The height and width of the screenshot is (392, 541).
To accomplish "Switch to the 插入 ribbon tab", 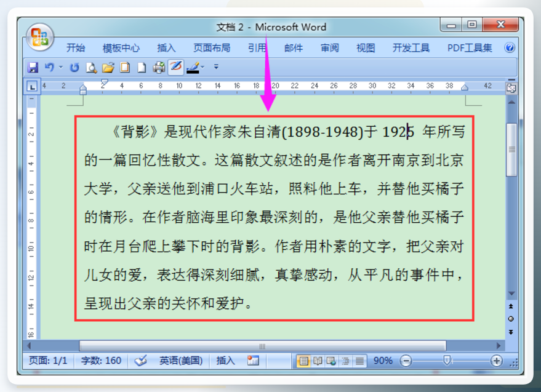I will click(x=166, y=47).
